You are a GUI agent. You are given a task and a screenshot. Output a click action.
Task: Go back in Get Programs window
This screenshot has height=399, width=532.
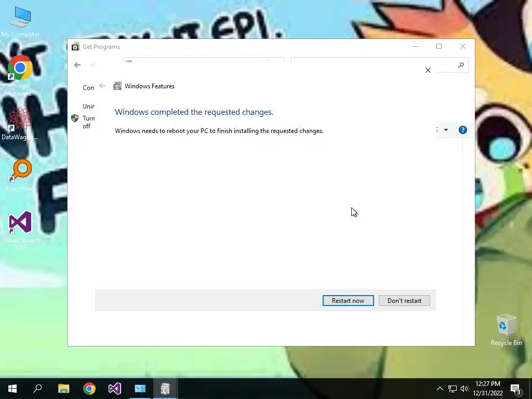click(x=77, y=65)
